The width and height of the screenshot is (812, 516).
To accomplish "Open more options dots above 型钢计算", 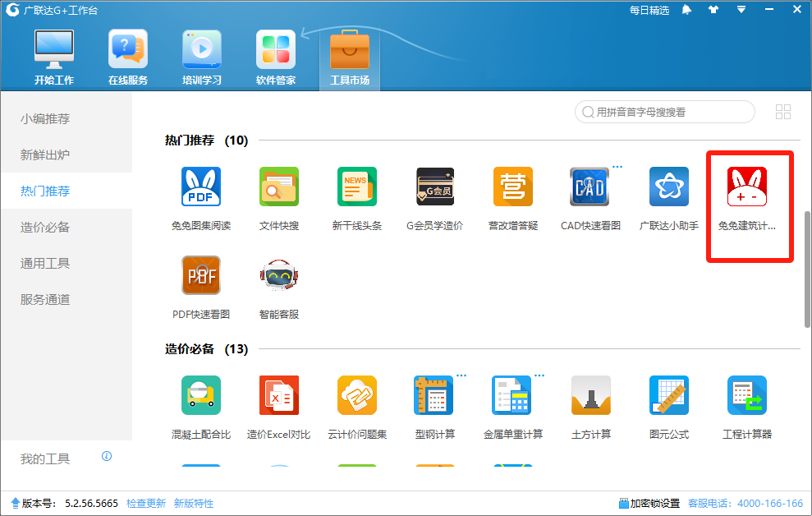I will click(x=461, y=375).
